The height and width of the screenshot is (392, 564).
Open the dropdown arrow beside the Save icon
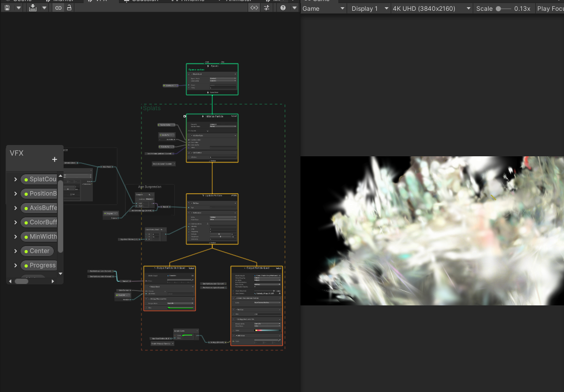click(x=18, y=8)
